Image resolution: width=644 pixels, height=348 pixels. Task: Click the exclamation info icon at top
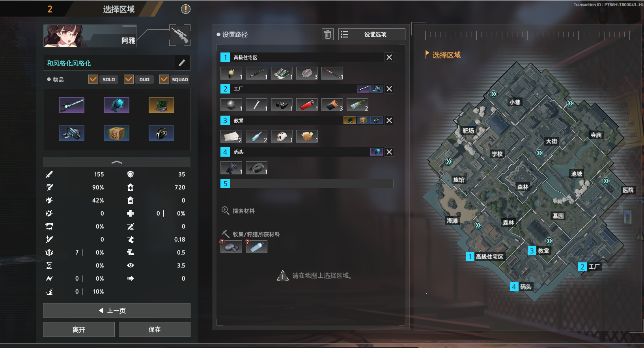click(x=185, y=9)
